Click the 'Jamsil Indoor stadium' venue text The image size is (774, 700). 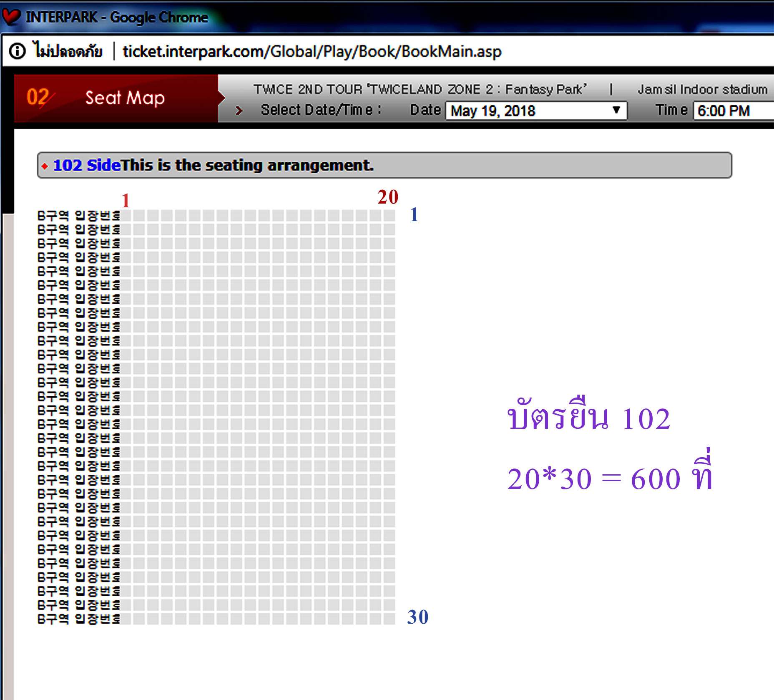point(702,89)
